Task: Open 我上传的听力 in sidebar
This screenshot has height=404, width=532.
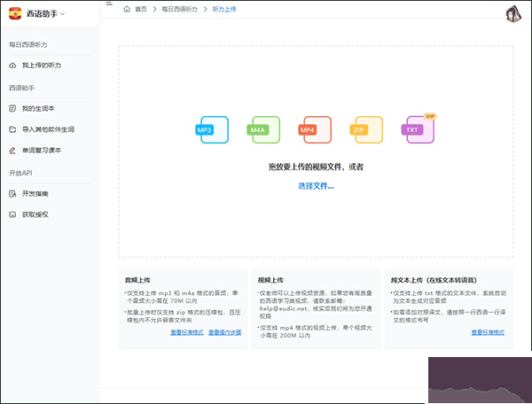Action: click(x=42, y=65)
